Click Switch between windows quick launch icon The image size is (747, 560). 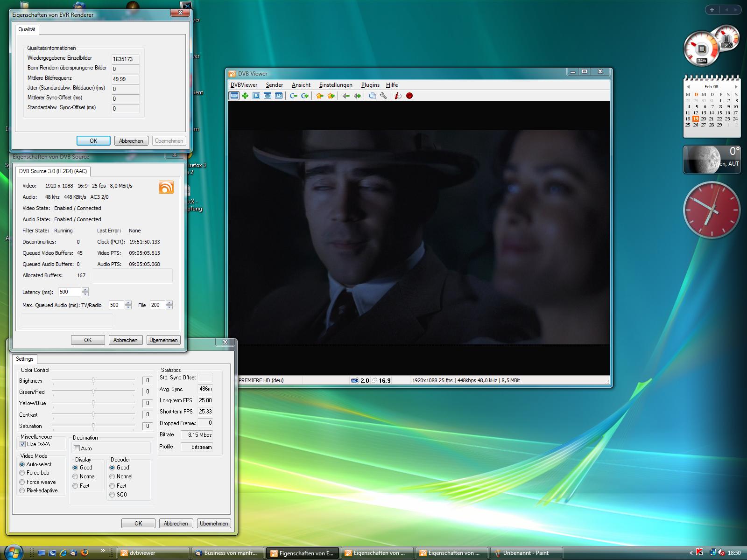point(52,553)
